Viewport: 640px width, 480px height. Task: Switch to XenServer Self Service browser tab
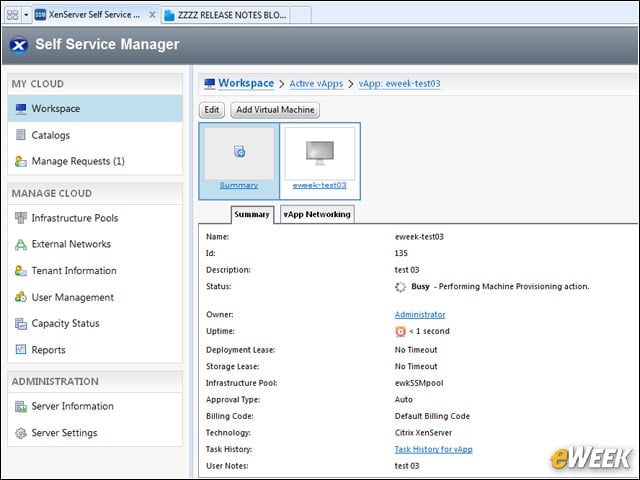pyautogui.click(x=94, y=15)
